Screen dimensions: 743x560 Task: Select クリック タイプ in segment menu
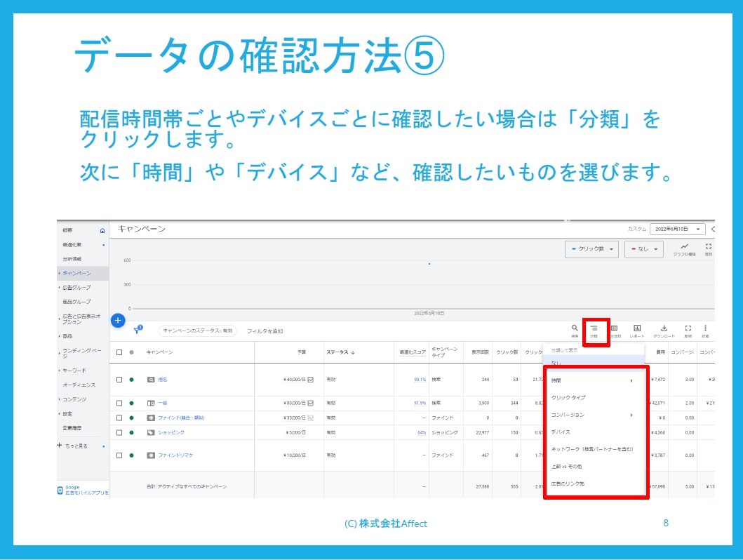[568, 397]
